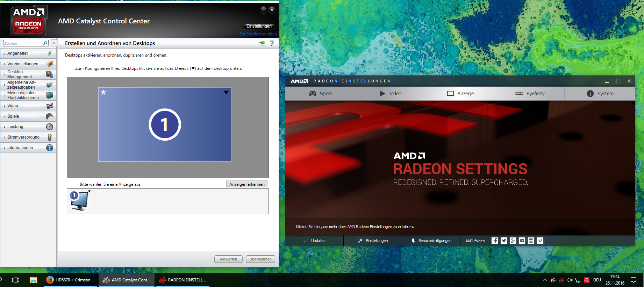
Task: Click the Einstellungen button in Catalyst header
Action: click(x=259, y=26)
